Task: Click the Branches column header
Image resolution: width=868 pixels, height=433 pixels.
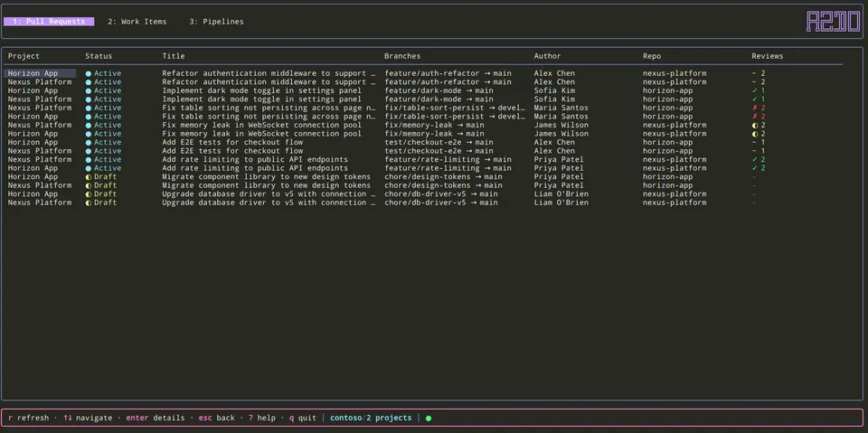Action: pos(402,56)
